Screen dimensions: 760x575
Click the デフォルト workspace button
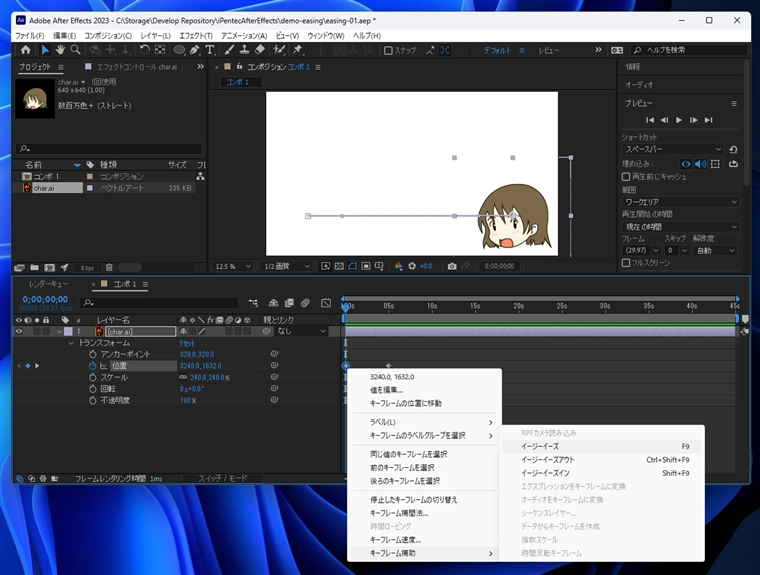(x=497, y=50)
